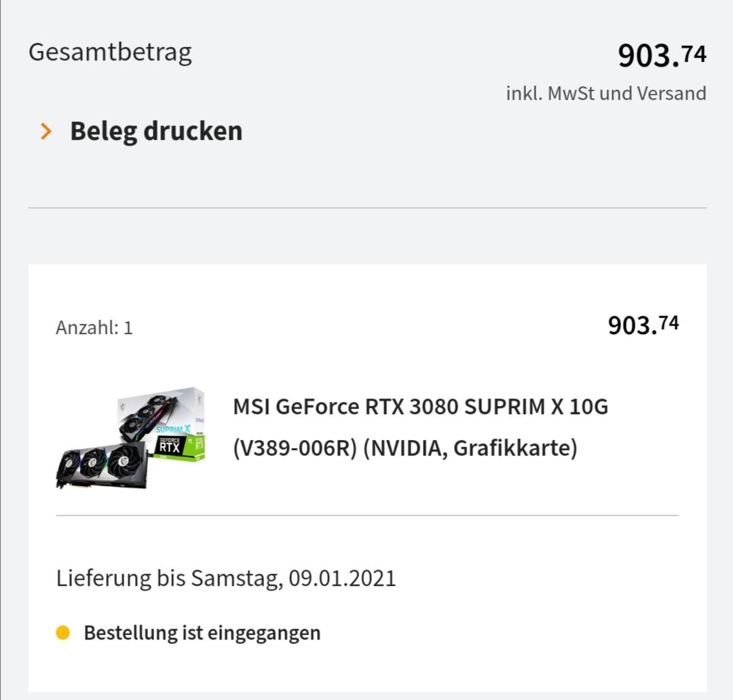733x700 pixels.
Task: Open the Beleg drucken link
Action: pos(156,132)
